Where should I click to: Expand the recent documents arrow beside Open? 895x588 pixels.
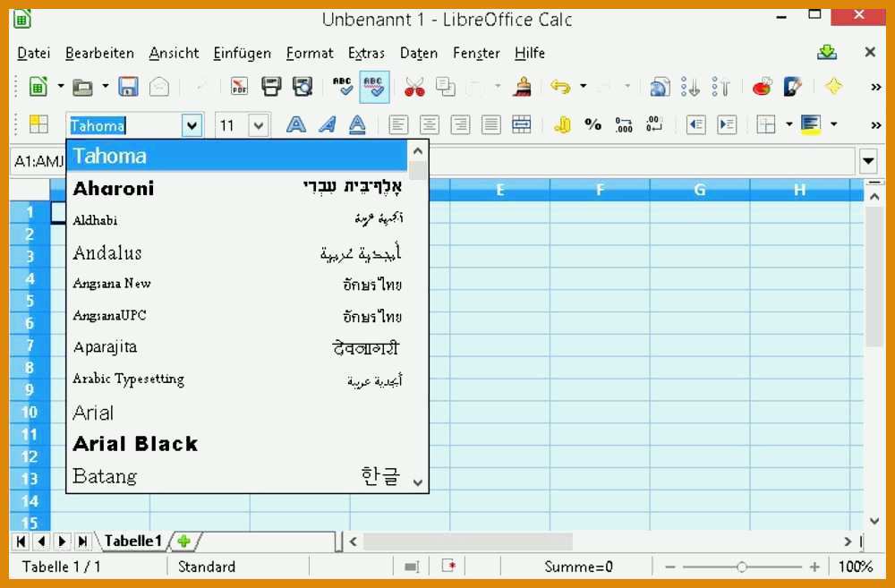coord(105,87)
